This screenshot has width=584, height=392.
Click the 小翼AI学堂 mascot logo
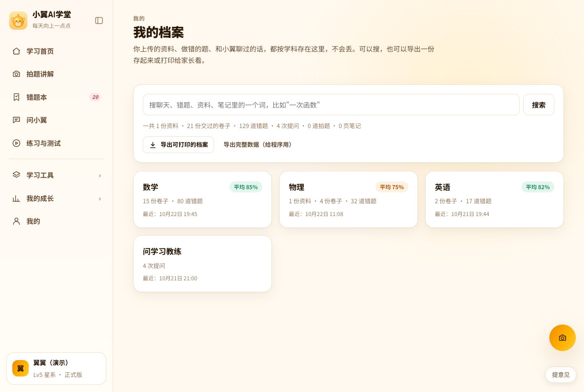pos(18,21)
